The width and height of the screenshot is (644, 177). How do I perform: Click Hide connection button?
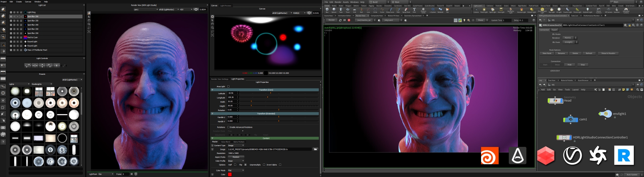click(570, 65)
